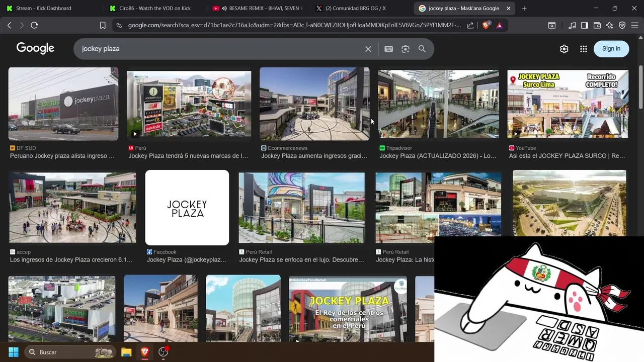
Task: Switch to the Comunidad BRG OG X tab
Action: (360, 8)
